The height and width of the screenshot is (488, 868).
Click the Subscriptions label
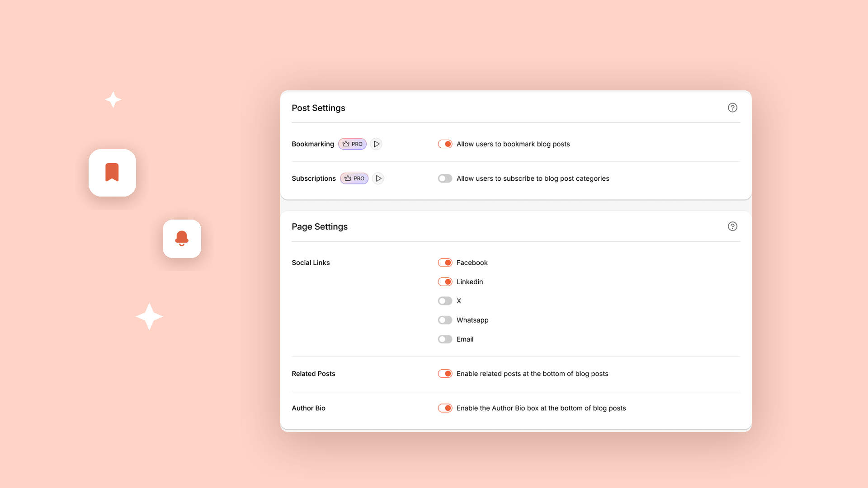click(x=314, y=178)
